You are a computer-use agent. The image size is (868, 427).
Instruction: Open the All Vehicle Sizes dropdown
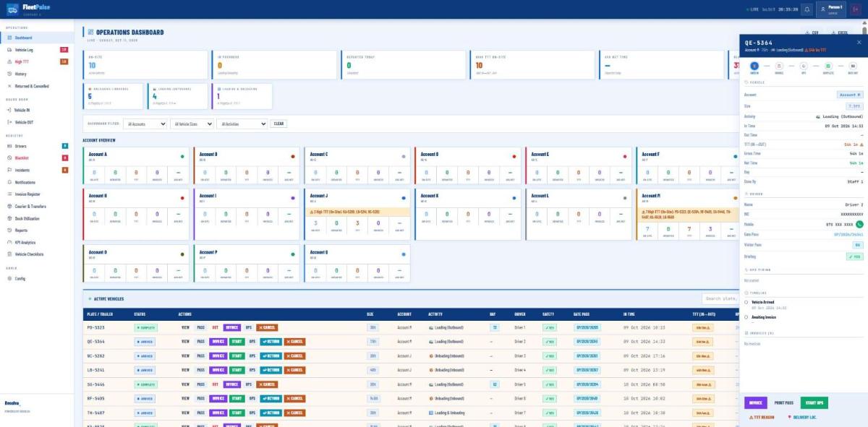point(192,124)
